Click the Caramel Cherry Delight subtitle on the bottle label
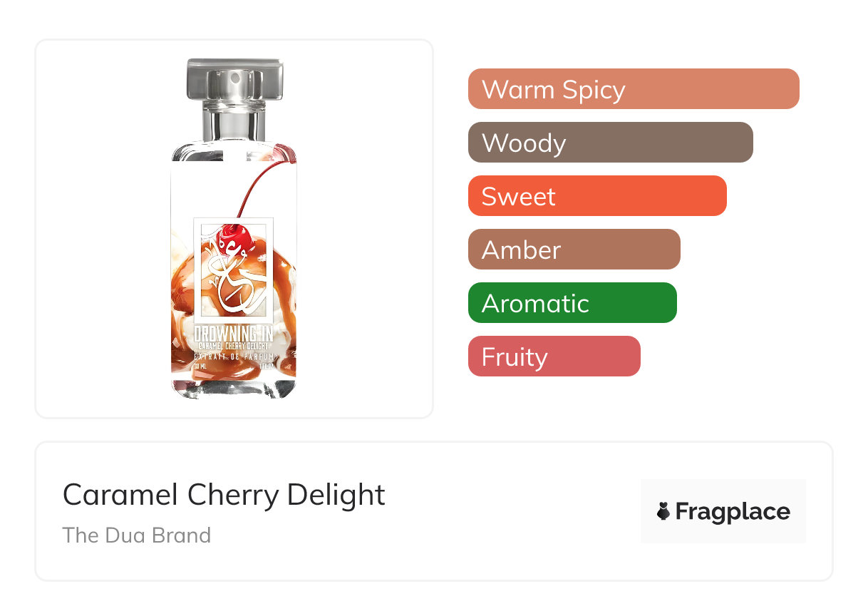The width and height of the screenshot is (868, 616). point(234,346)
